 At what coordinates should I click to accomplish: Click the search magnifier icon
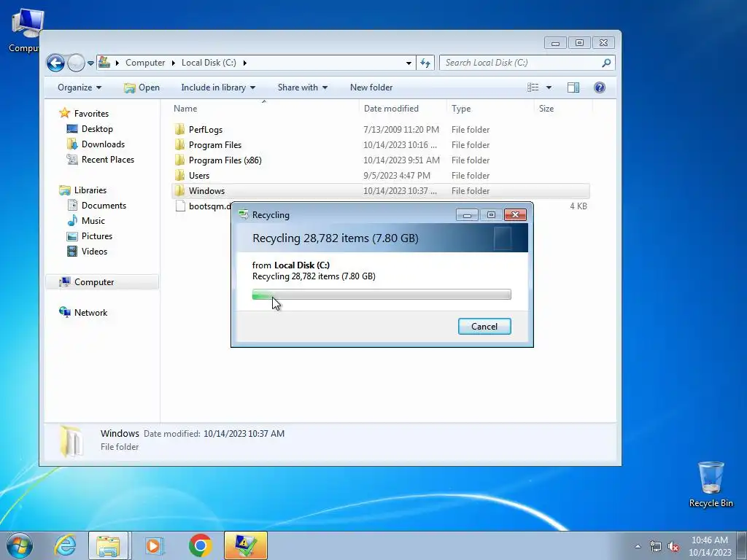[x=606, y=63]
